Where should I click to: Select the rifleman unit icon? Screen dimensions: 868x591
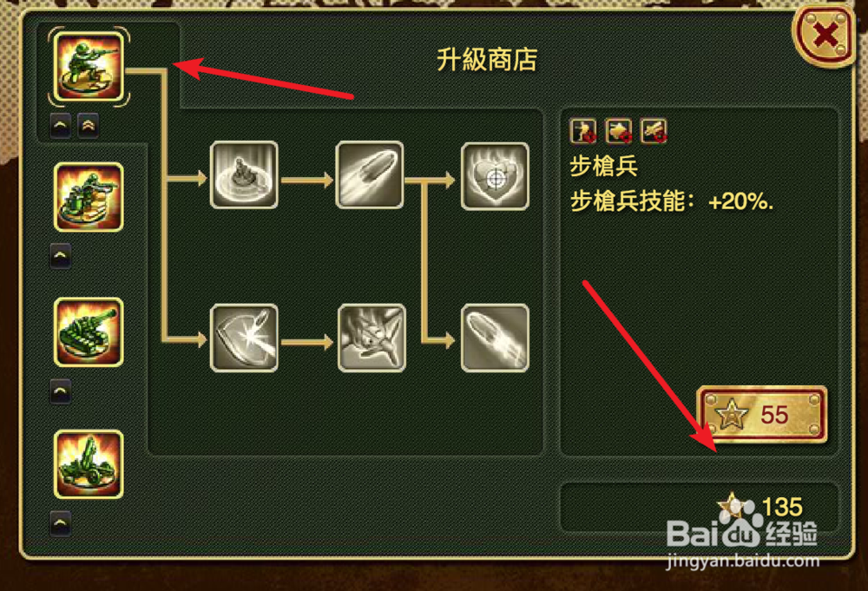pos(89,67)
